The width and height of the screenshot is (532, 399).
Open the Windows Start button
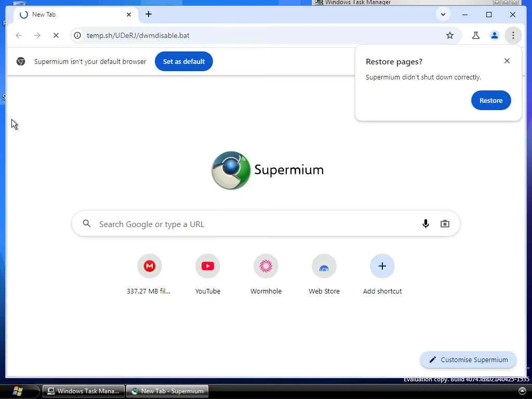[x=17, y=391]
